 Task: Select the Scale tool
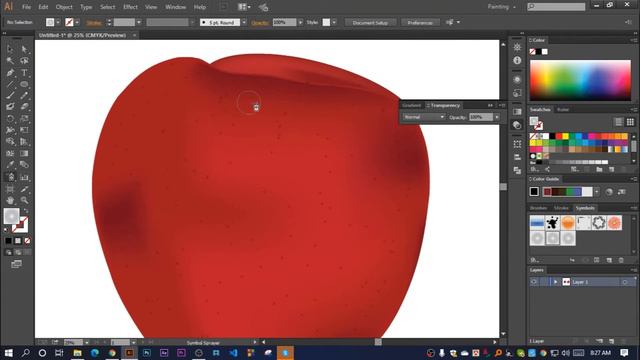point(24,119)
